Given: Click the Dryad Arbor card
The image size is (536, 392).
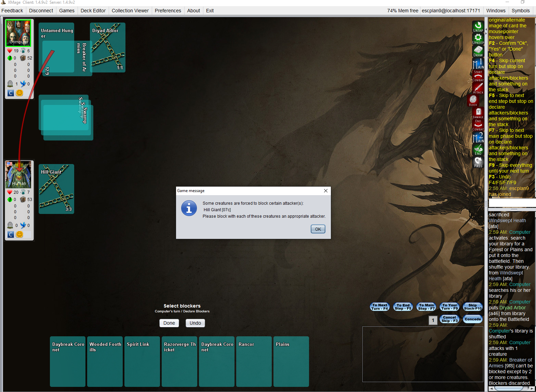Looking at the screenshot, I should (108, 48).
